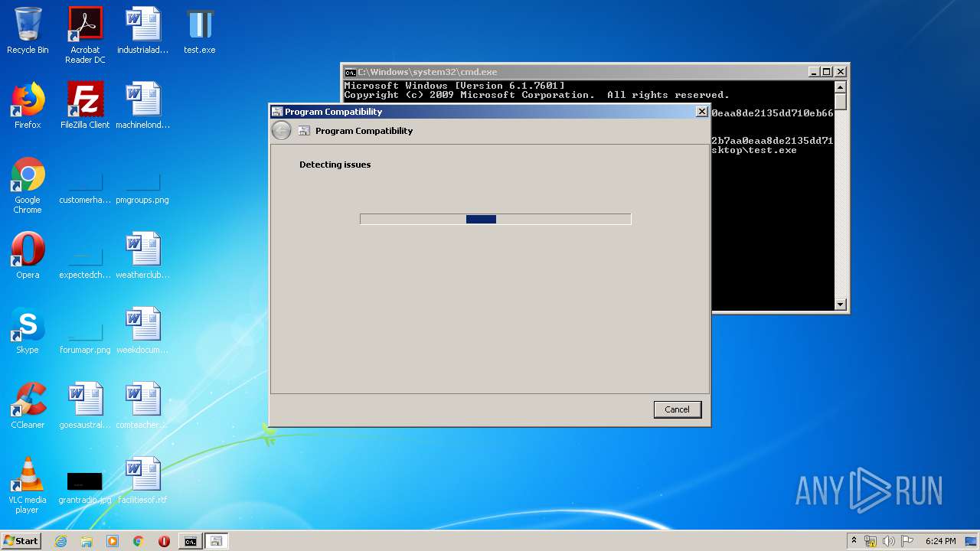Image resolution: width=980 pixels, height=551 pixels.
Task: Maximize the cmd.exe window
Action: click(826, 72)
